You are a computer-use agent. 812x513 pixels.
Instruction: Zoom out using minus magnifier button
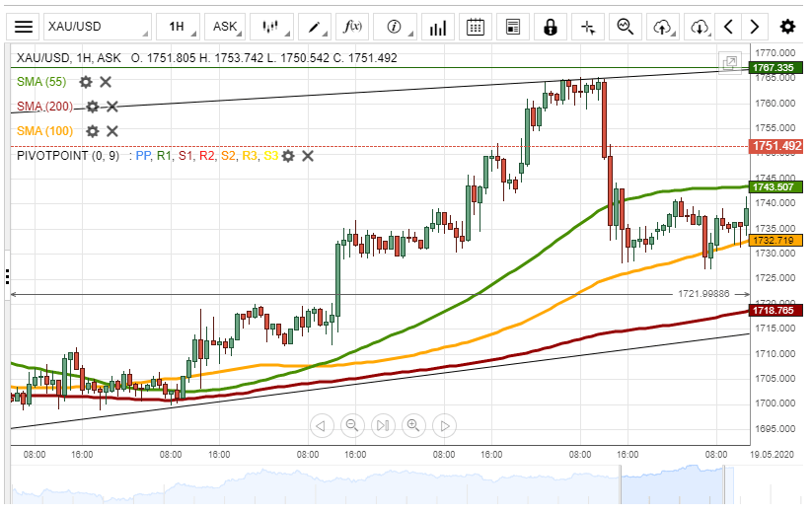352,426
